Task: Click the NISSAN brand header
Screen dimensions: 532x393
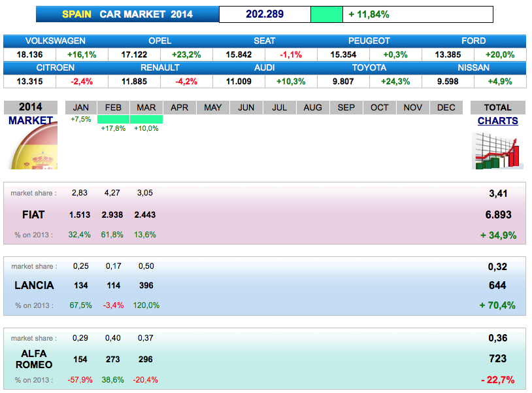Action: (474, 68)
